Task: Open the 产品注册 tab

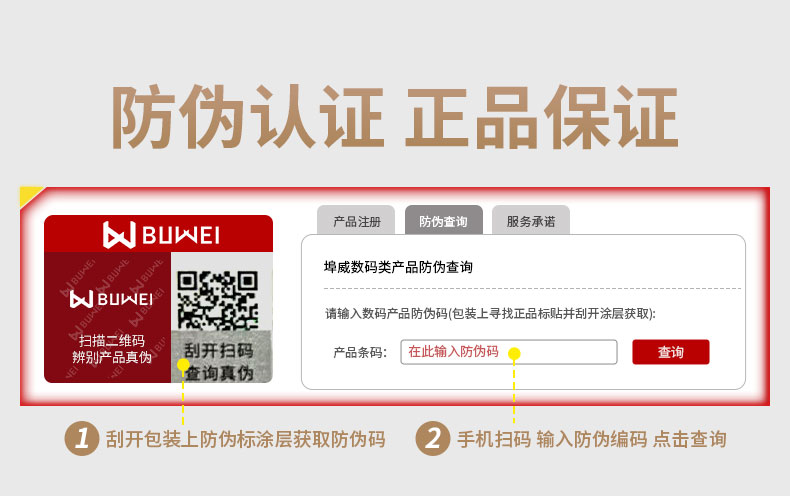Action: tap(356, 220)
